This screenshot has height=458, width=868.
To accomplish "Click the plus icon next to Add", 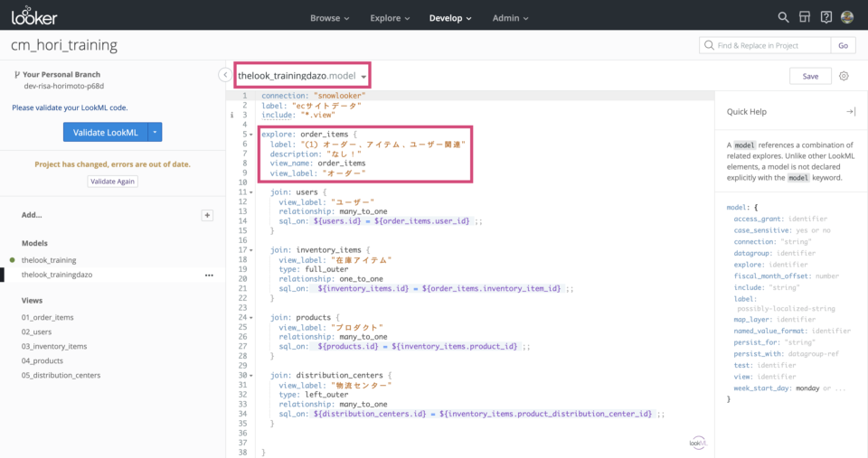I will tap(207, 215).
